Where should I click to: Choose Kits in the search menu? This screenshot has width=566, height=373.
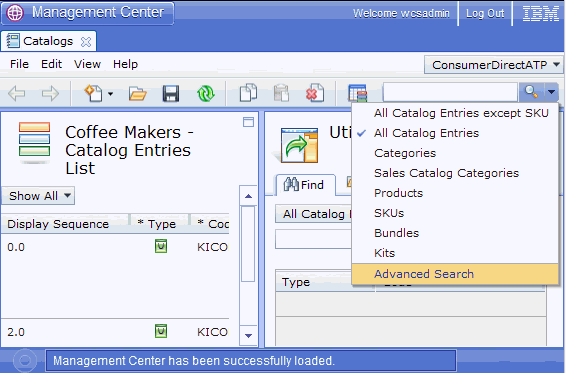(x=455, y=253)
